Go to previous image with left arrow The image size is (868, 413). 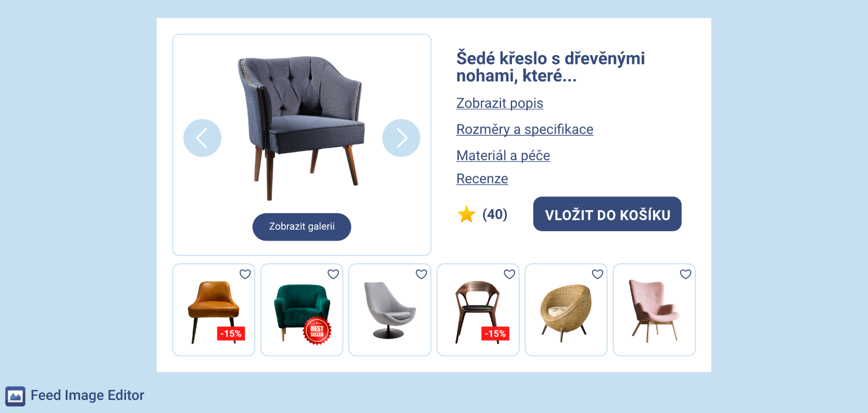point(202,138)
